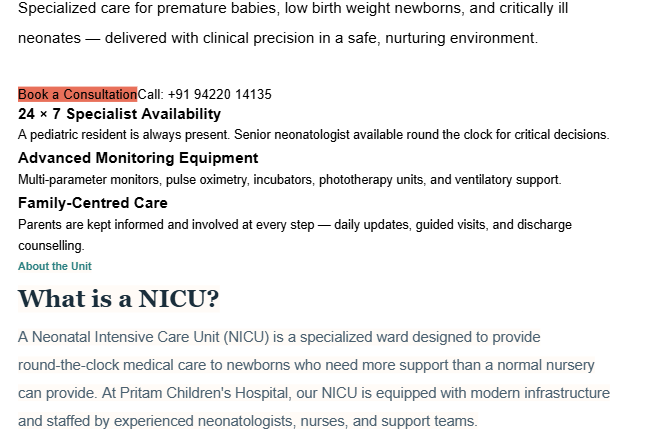646x440 pixels.
Task: Click the round-the-clock medical care line
Action: pyautogui.click(x=306, y=365)
